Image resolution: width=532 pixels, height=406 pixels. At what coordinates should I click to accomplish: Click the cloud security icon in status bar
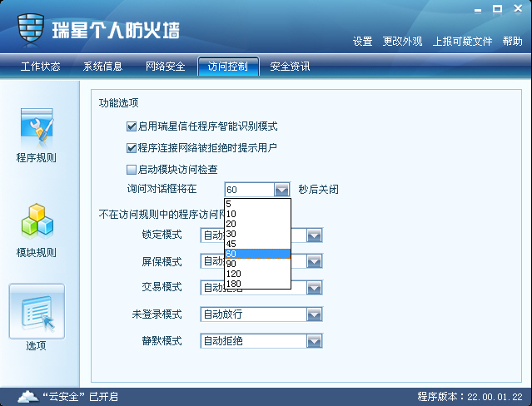(x=27, y=396)
